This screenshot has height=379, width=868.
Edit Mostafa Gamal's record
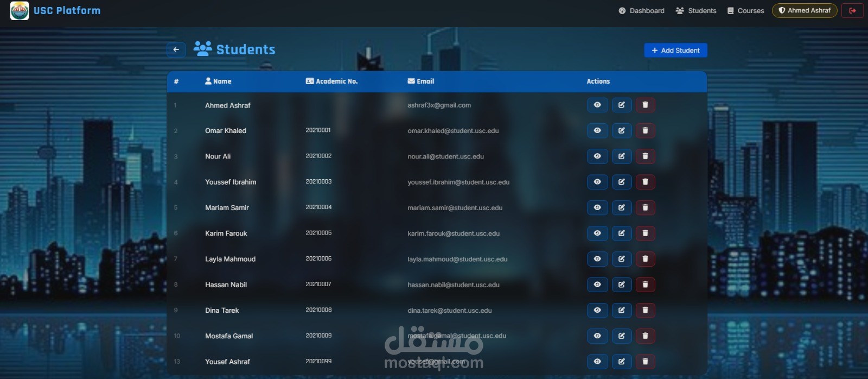coord(622,336)
